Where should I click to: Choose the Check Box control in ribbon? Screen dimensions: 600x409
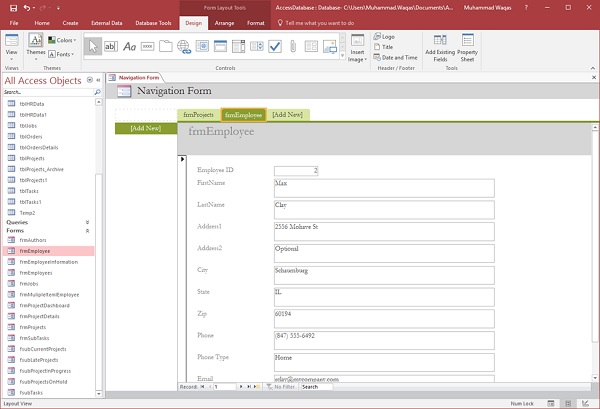(x=275, y=46)
